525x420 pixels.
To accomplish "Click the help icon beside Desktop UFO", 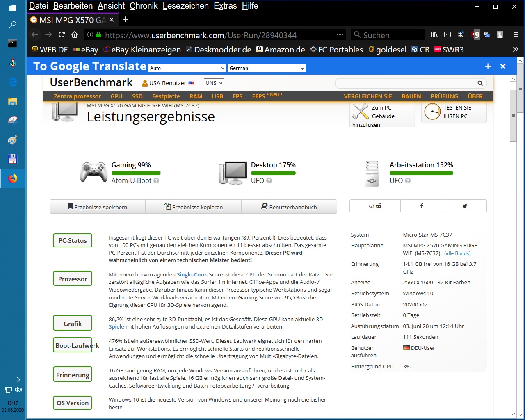I will pyautogui.click(x=269, y=180).
